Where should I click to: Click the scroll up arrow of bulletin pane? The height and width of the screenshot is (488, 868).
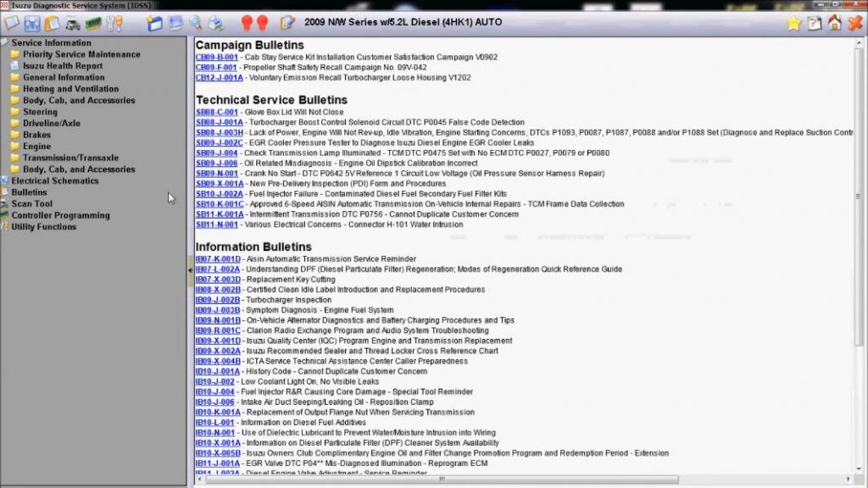pyautogui.click(x=859, y=42)
